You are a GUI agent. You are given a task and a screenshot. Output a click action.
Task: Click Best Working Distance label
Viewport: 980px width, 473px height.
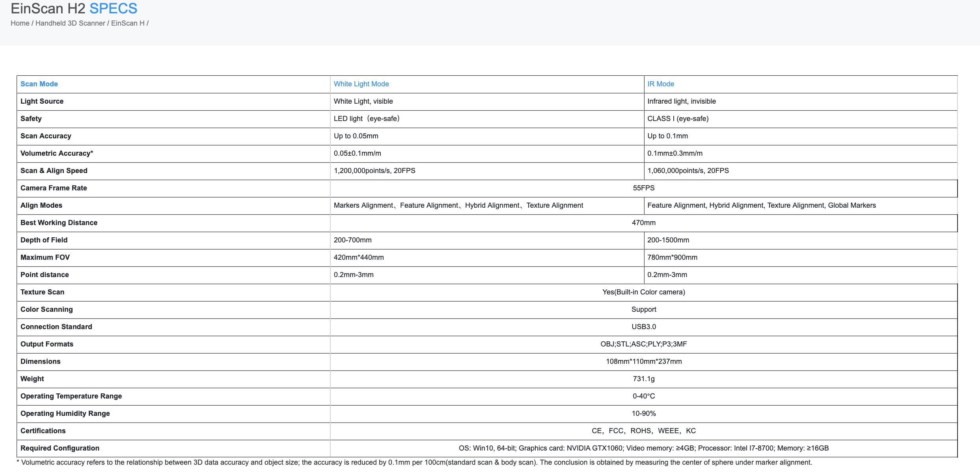click(x=59, y=223)
